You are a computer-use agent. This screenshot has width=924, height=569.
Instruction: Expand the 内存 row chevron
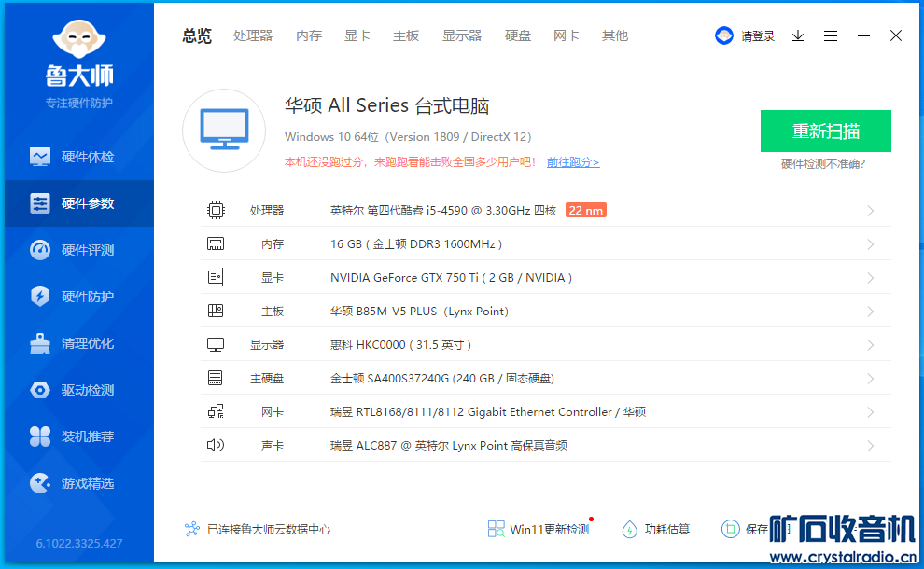(x=871, y=244)
